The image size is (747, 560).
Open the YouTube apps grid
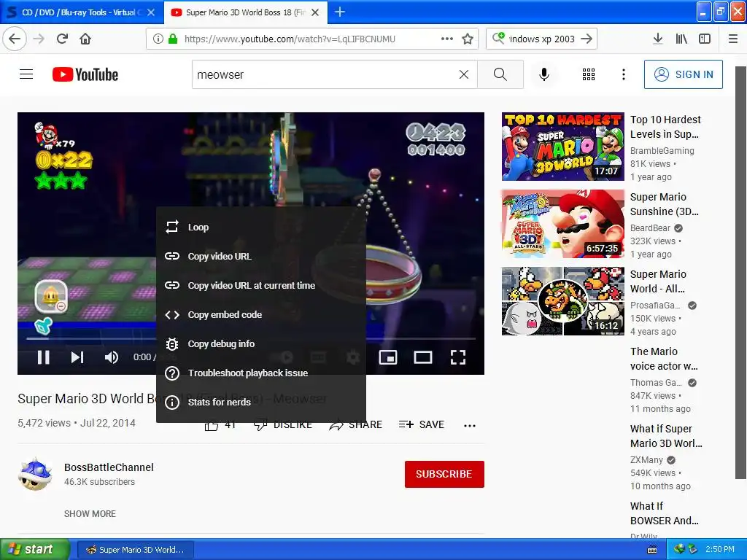point(589,74)
